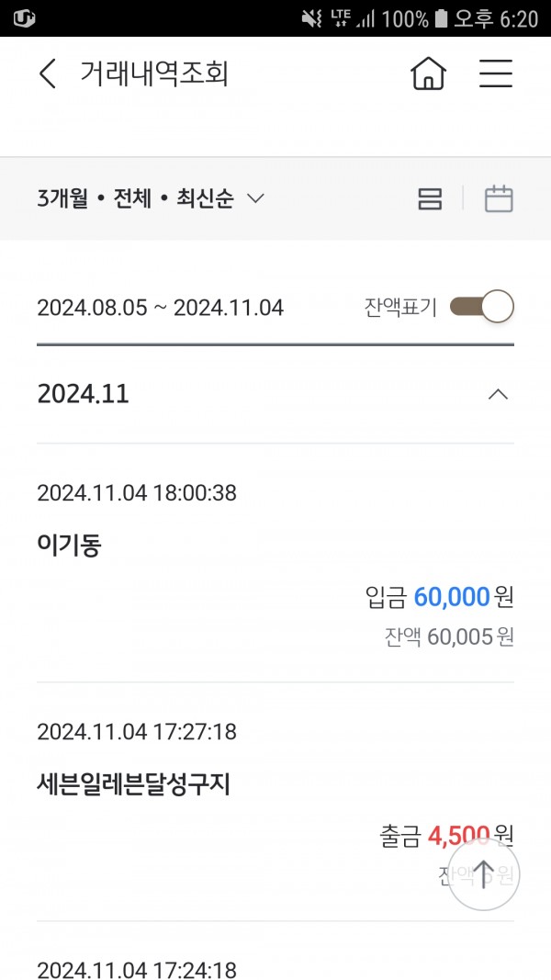
Task: Tap the 2024.11 section header
Action: click(275, 394)
